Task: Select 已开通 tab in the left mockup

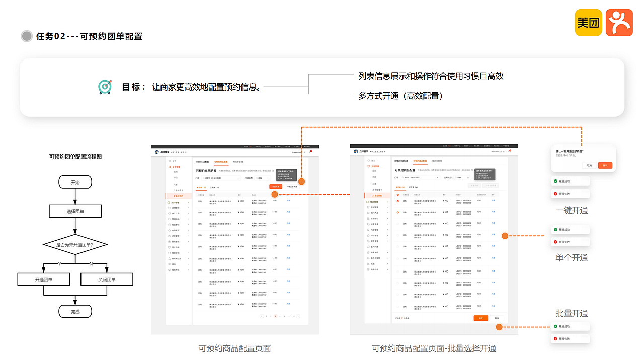Action: [214, 187]
